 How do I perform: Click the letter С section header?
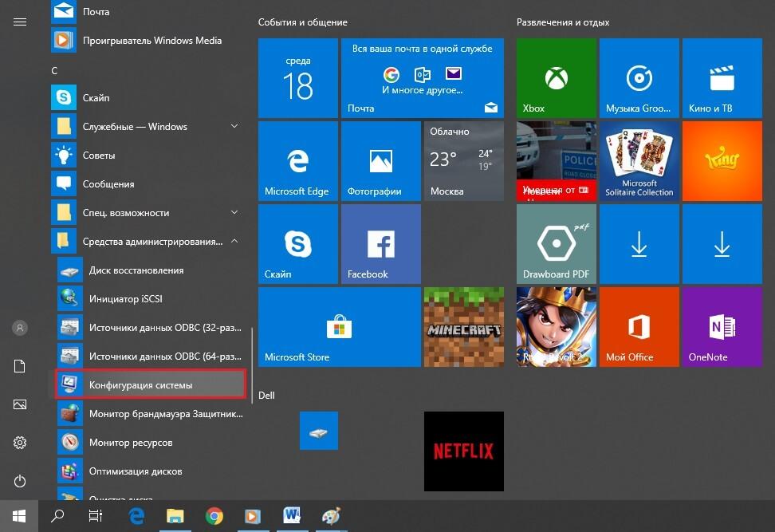[54, 71]
